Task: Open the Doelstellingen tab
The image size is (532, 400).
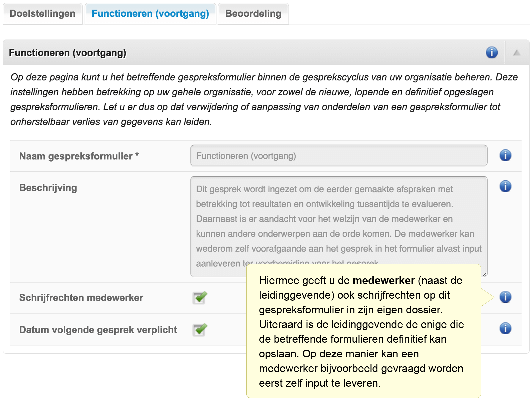Action: click(43, 14)
